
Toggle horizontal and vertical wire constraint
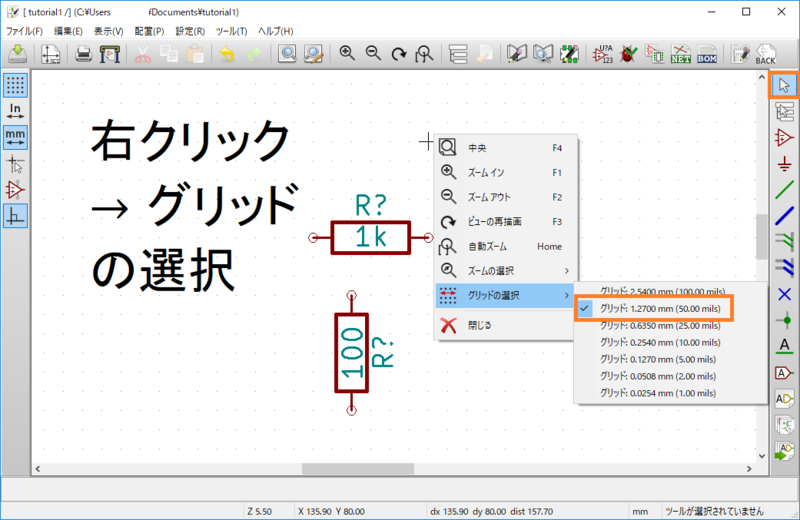coord(15,216)
